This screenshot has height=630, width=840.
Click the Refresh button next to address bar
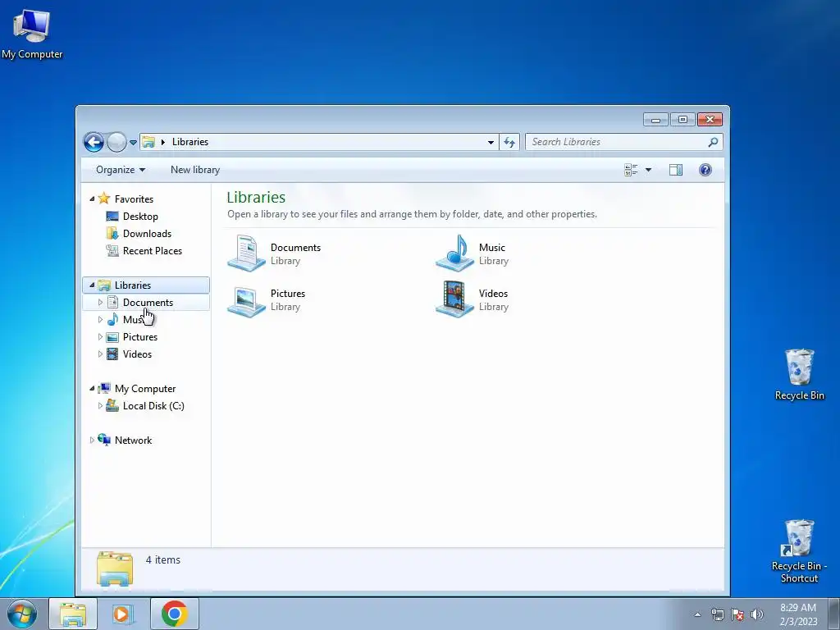pos(509,142)
